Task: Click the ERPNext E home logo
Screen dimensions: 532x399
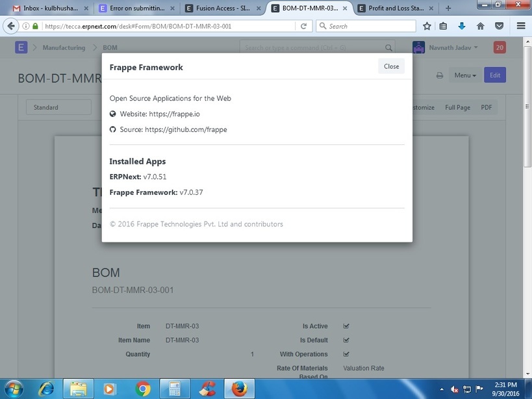Action: pos(21,47)
